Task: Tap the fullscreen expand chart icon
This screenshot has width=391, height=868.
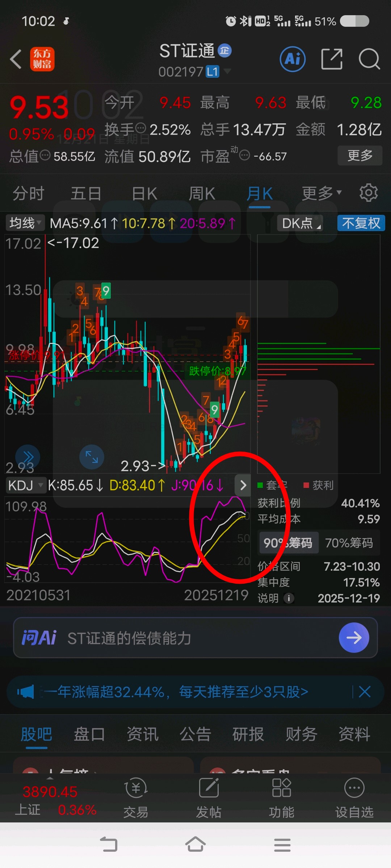Action: tap(92, 457)
